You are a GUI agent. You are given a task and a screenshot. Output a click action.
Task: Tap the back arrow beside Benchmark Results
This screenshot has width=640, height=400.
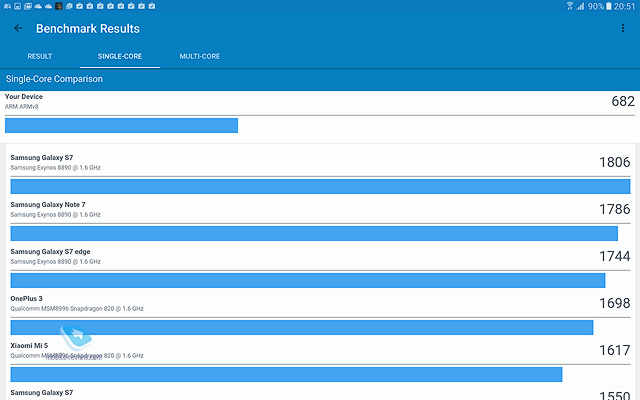pyautogui.click(x=18, y=28)
